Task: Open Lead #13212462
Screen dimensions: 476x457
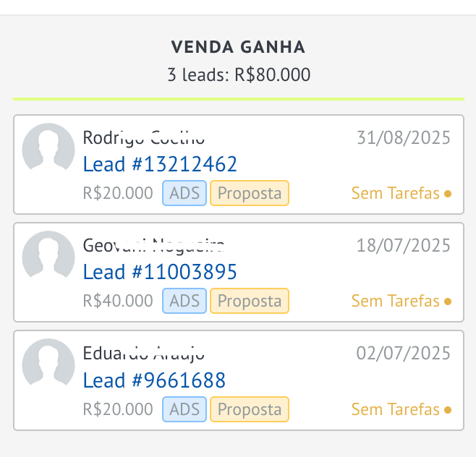Action: (160, 164)
